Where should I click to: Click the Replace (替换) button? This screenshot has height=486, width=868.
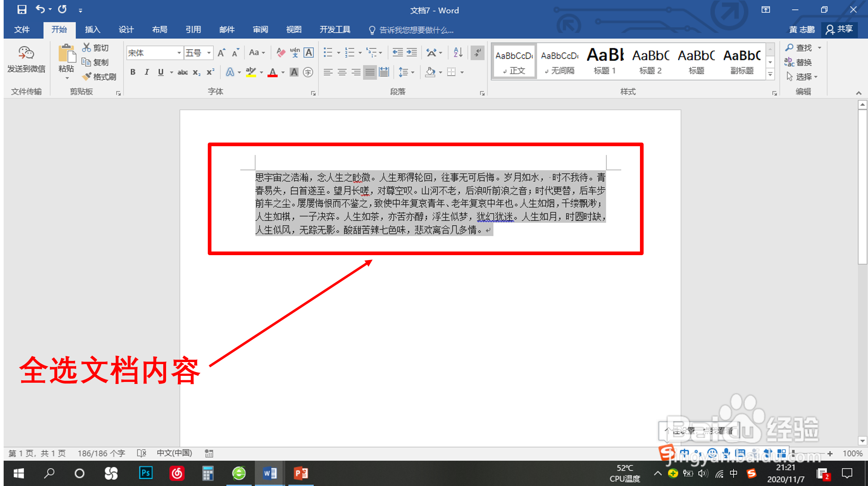[x=798, y=62]
